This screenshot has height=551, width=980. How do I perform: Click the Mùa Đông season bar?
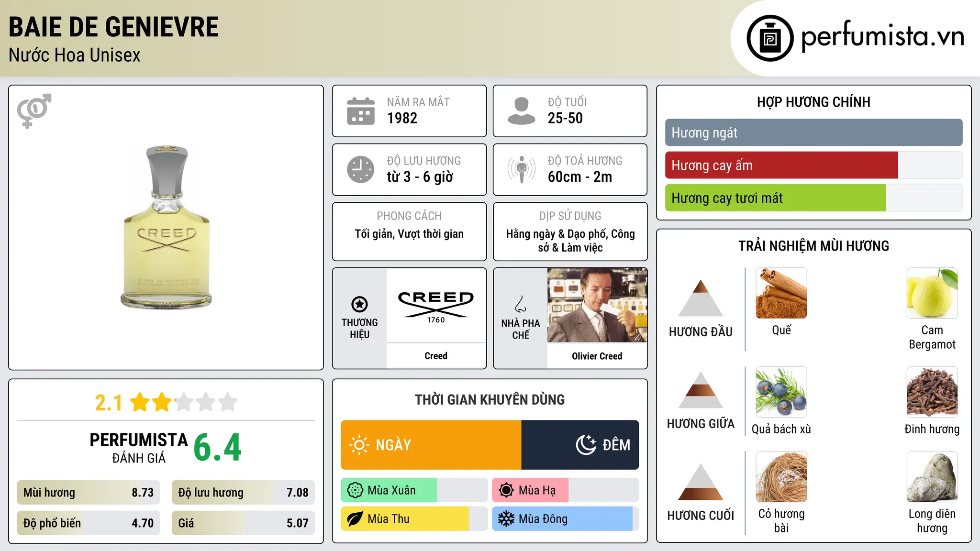tap(566, 519)
